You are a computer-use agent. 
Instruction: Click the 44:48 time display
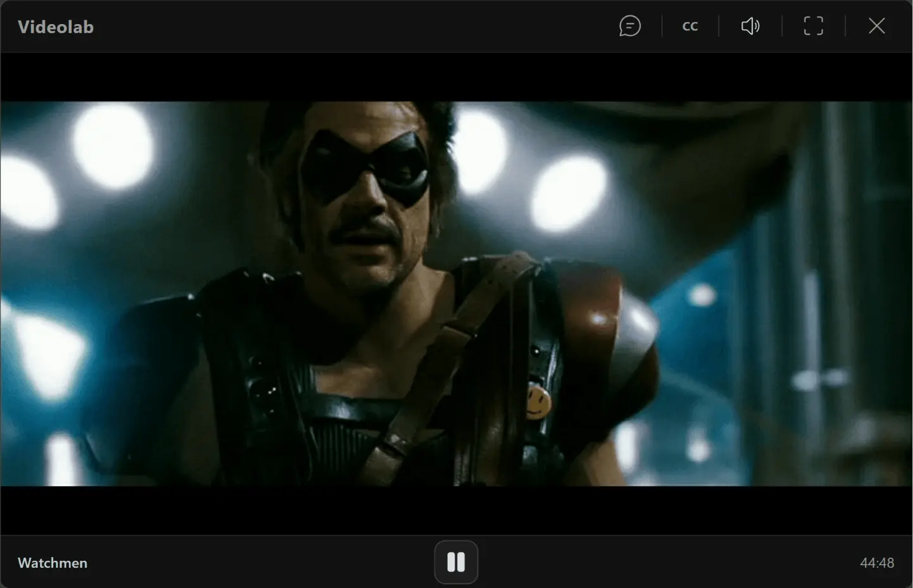pyautogui.click(x=877, y=563)
